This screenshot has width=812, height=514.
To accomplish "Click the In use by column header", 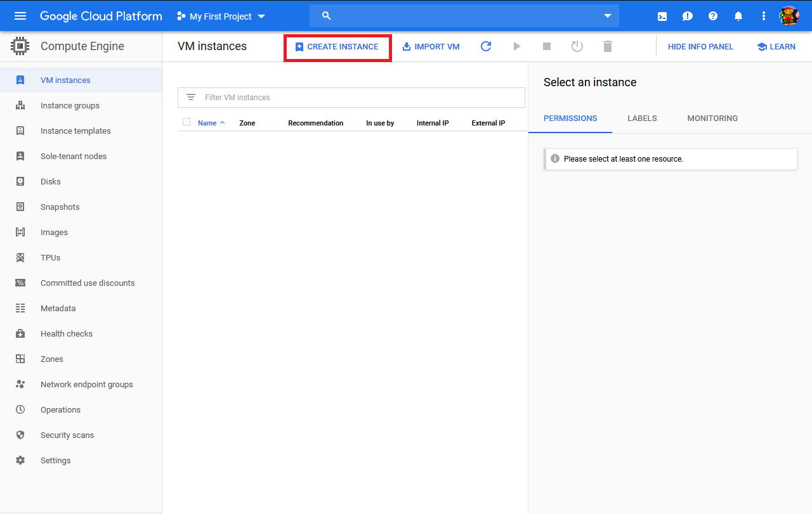I will coord(380,123).
